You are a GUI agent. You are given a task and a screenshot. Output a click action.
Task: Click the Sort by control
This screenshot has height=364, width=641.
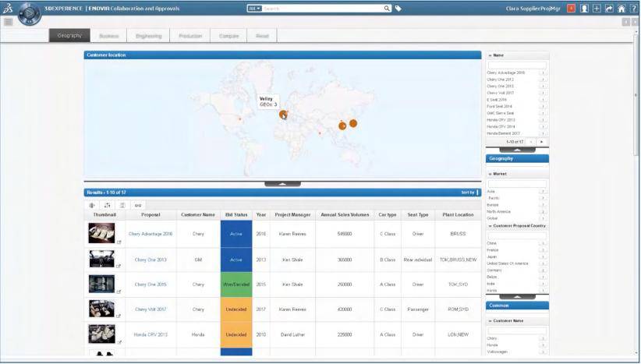[x=469, y=192]
